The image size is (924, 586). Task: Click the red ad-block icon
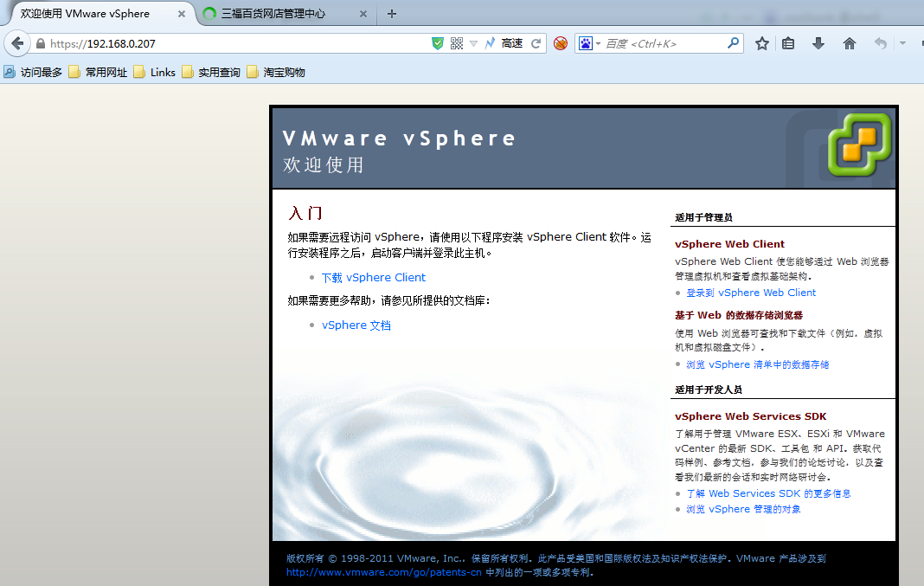click(x=561, y=43)
